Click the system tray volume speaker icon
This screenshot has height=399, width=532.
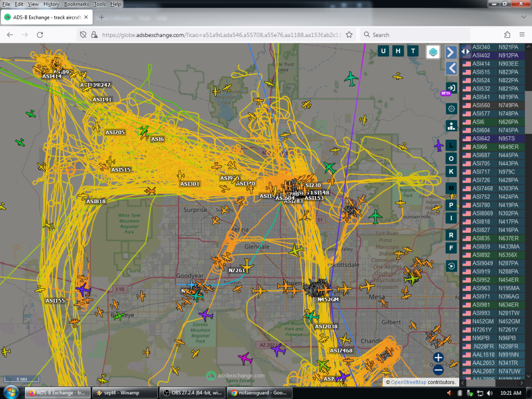click(489, 393)
